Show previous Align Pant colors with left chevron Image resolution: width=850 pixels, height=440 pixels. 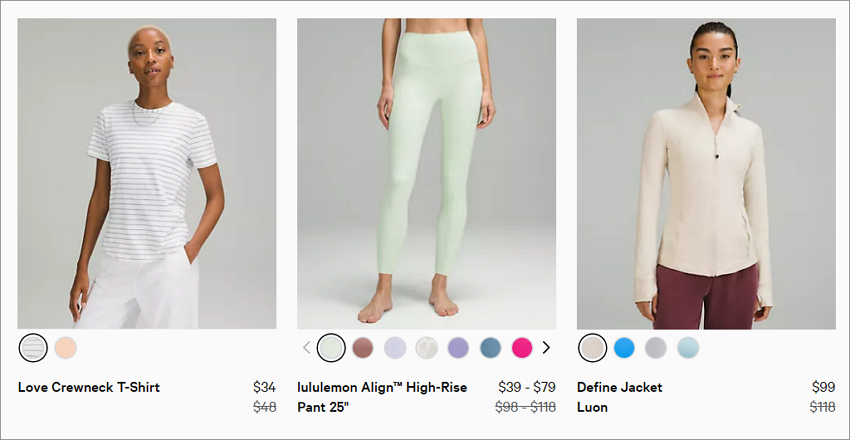coord(306,348)
